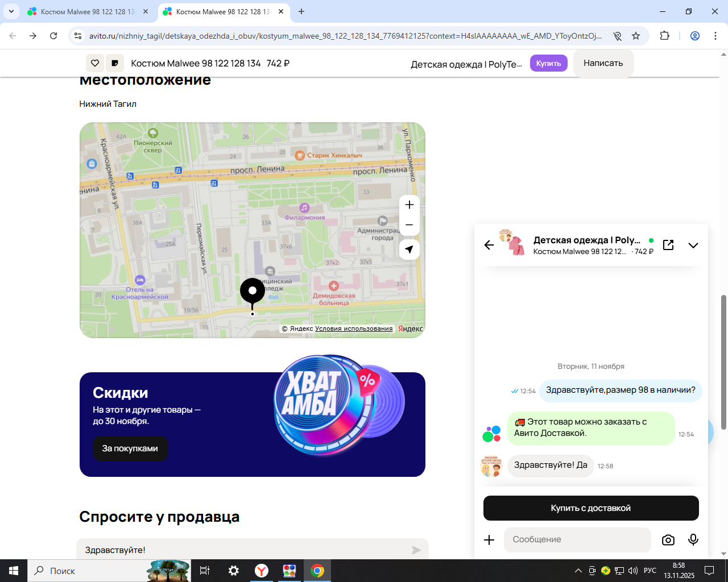Viewport: 728px width, 582px height.
Task: Open the Paint app in taskbar
Action: coord(289,571)
